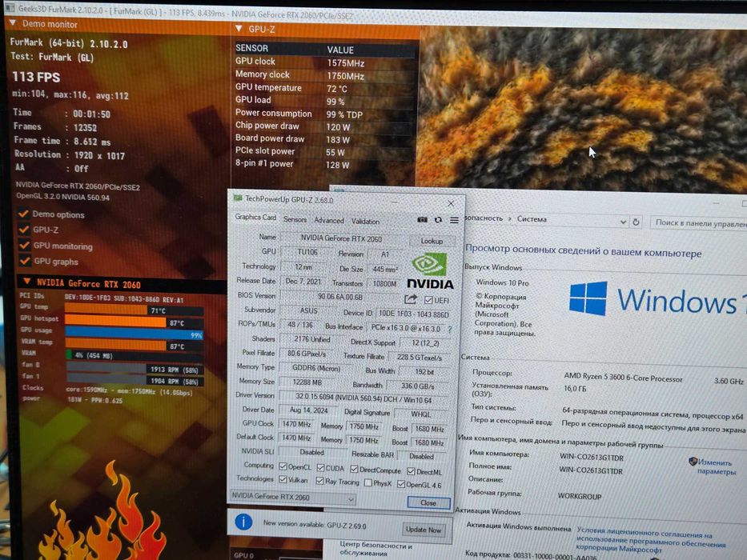Toggle the DirectCompute checkbox

pos(354,470)
